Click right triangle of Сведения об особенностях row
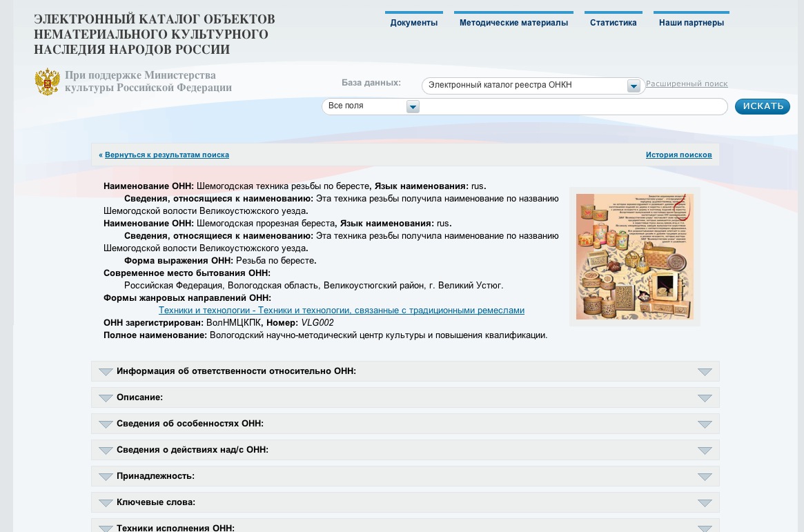Screen dimensions: 804x532 [705, 424]
